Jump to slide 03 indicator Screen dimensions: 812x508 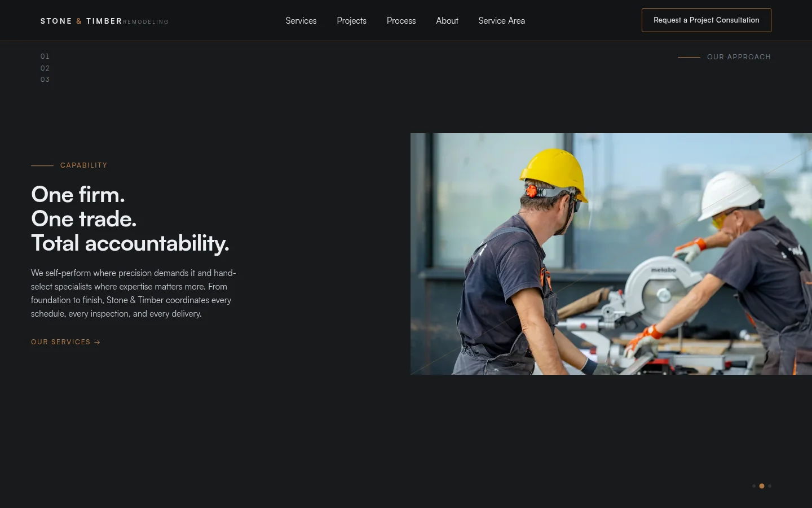click(x=45, y=80)
